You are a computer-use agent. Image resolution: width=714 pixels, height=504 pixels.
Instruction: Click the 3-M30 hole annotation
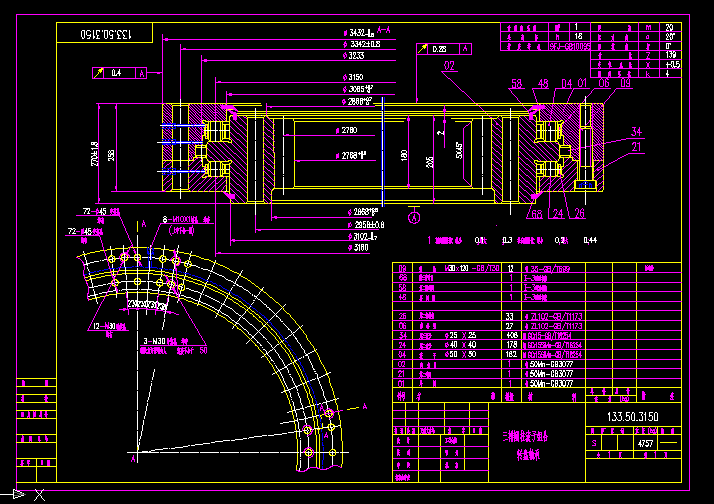157,341
